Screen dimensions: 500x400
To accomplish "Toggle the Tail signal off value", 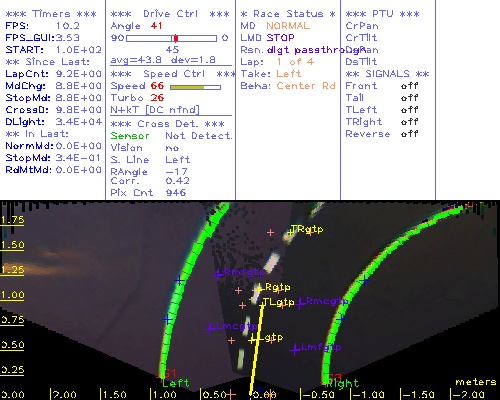I will pos(409,98).
